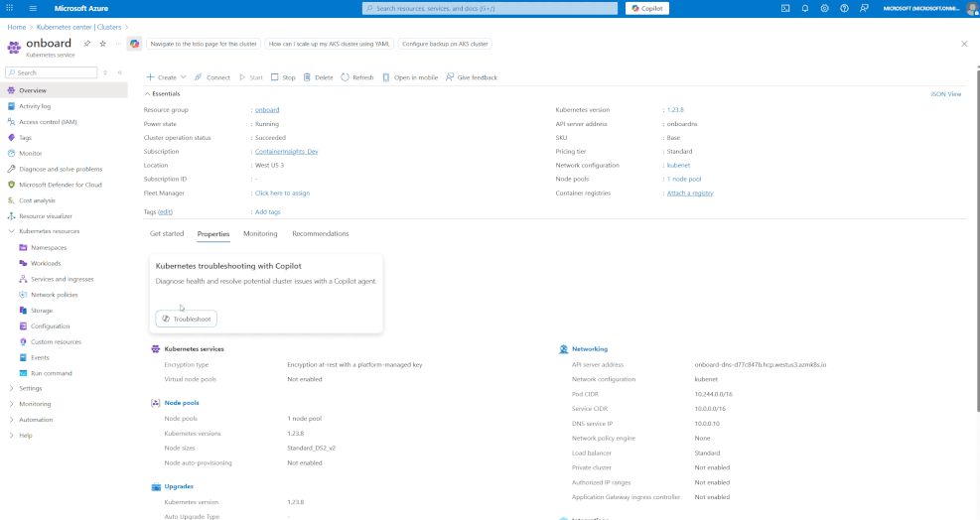Open the Create dropdown
Screen dimensions: 980x520
[x=166, y=77]
